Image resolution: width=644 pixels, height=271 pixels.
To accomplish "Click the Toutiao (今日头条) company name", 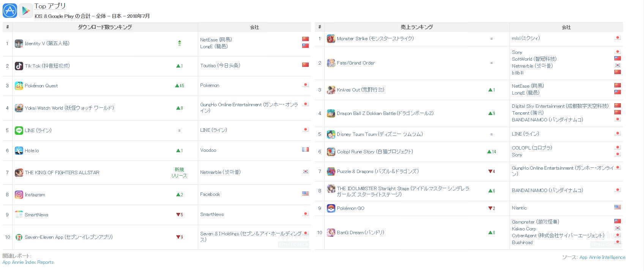I will (x=220, y=66).
